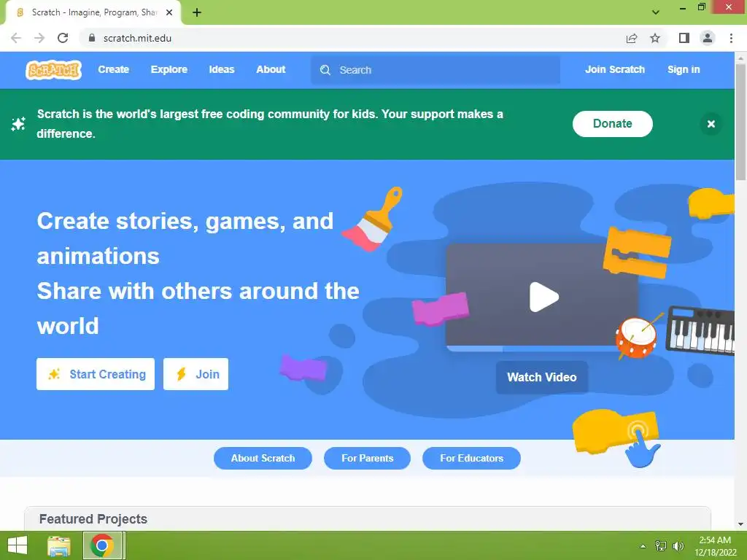This screenshot has width=747, height=560.
Task: Click the browser Forward arrow
Action: [39, 38]
